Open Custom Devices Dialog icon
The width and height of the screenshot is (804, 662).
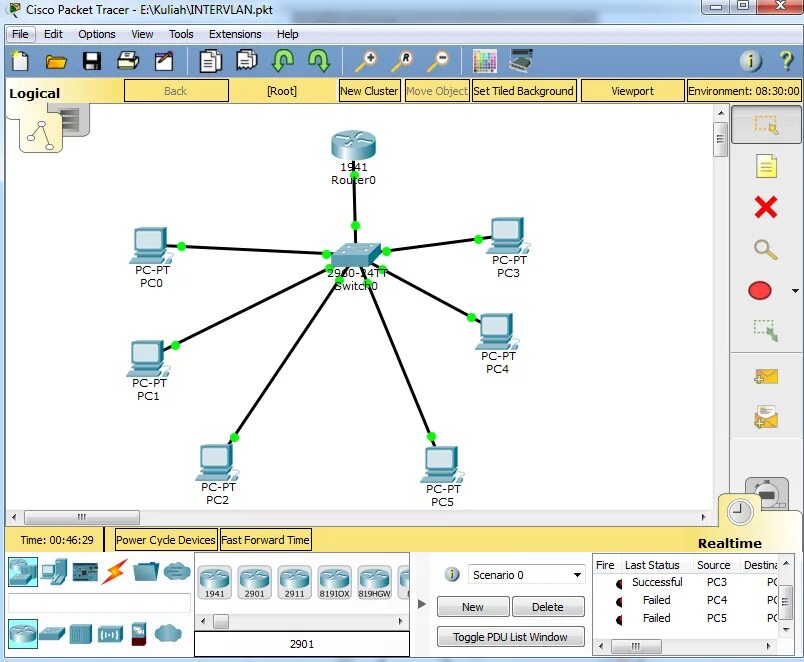[521, 61]
